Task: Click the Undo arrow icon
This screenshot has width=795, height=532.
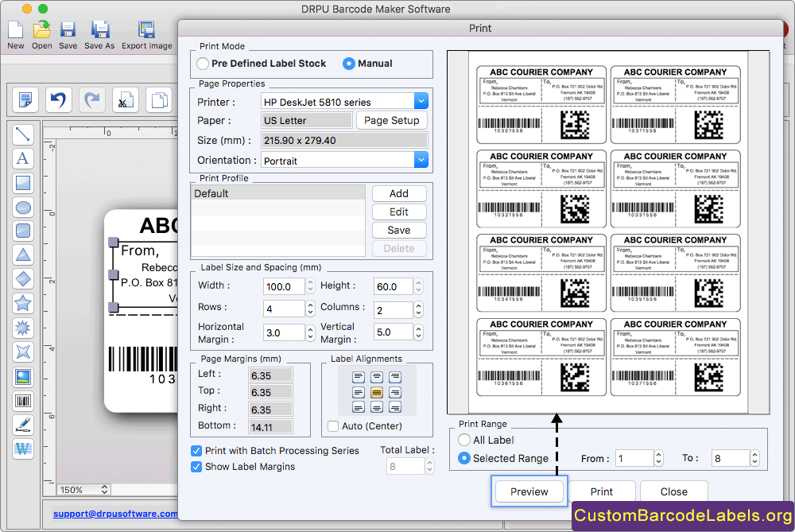Action: 59,99
